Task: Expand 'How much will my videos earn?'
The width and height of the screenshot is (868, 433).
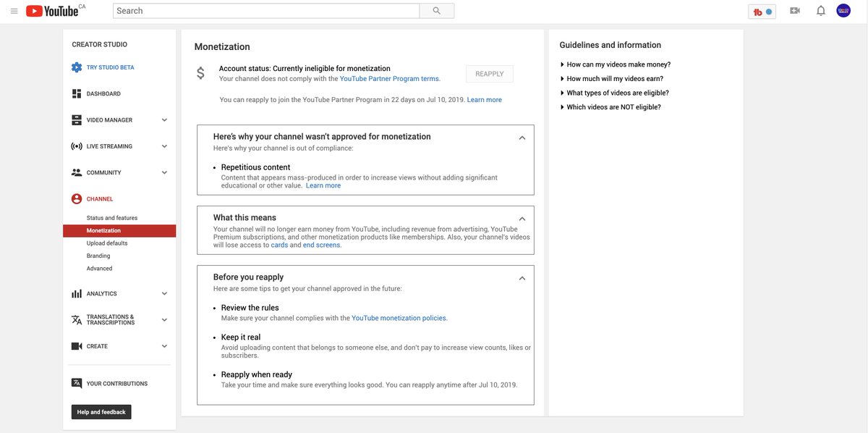Action: tap(612, 79)
